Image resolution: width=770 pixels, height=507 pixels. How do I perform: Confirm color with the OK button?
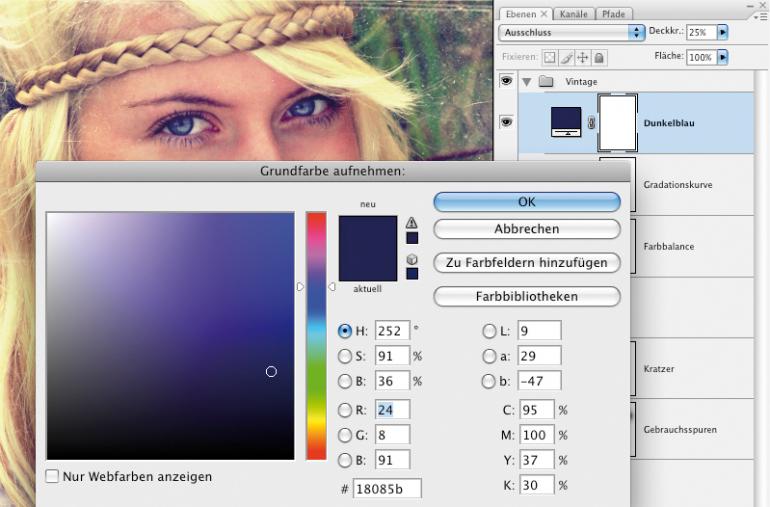pos(527,202)
